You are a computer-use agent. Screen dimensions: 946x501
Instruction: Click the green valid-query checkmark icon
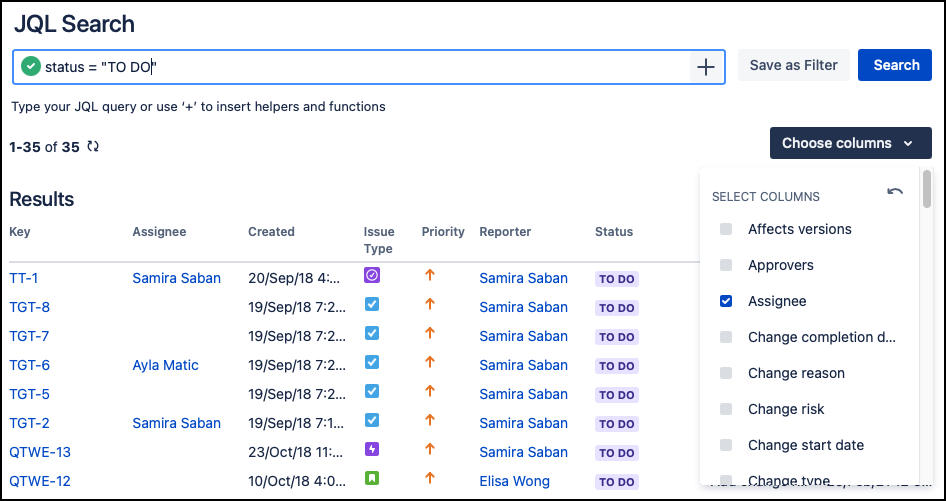coord(31,66)
